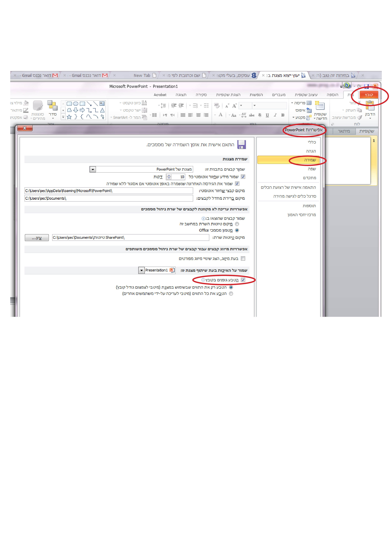Image resolution: width=392 pixels, height=555 pixels.
Task: Click the New Slide (שקופית חדשה) icon
Action: pos(320,106)
